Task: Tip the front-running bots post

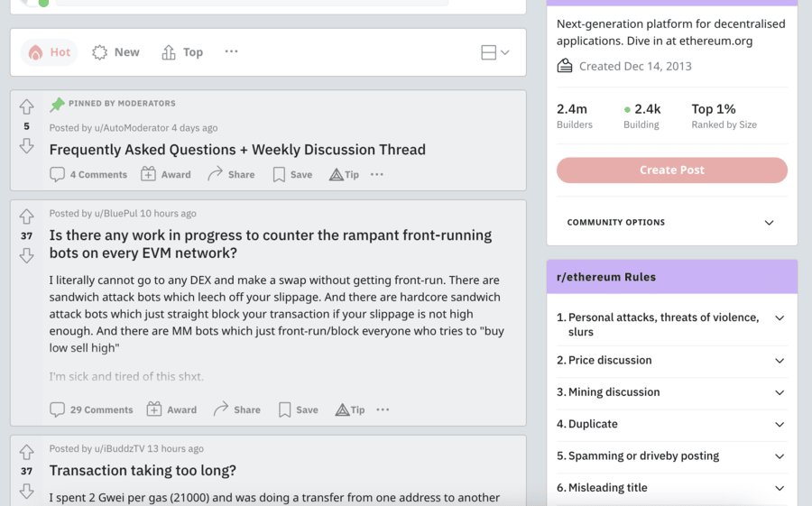Action: tap(349, 409)
